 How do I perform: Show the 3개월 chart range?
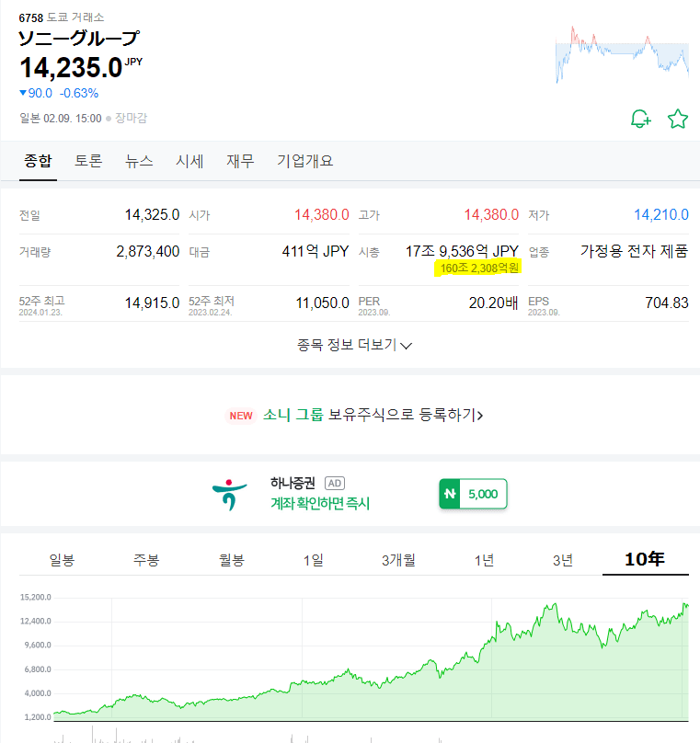coord(398,560)
